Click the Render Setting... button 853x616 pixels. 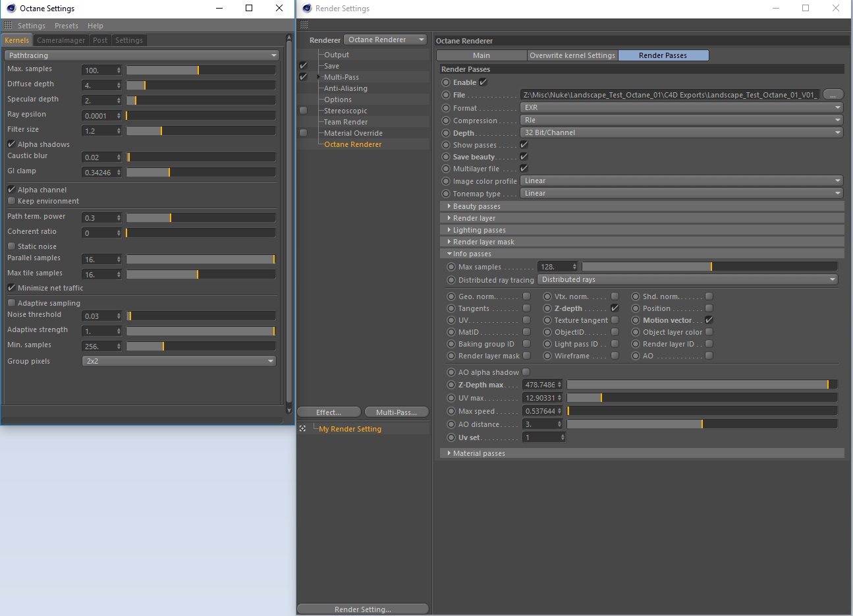point(363,609)
